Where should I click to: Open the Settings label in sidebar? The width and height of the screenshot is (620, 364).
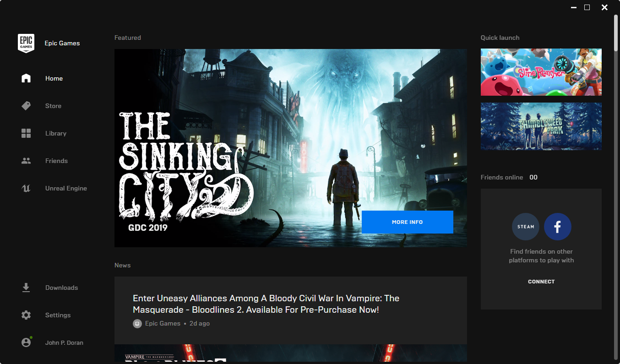(x=58, y=315)
